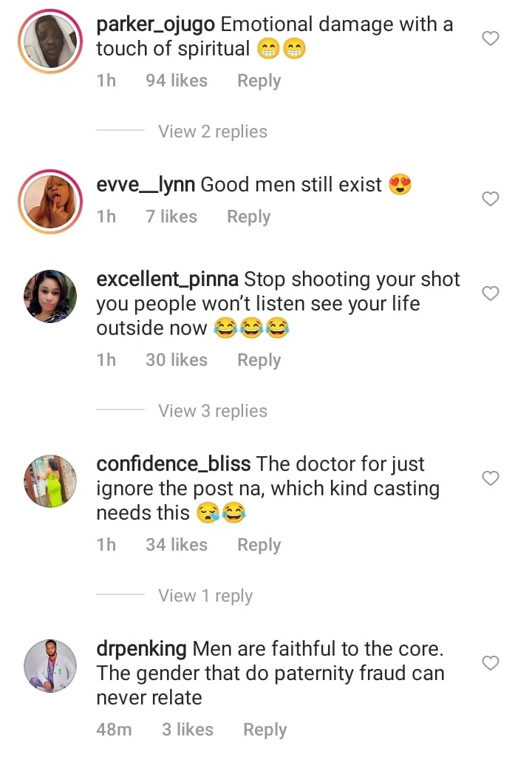Open evve__lynn's profile picture

tap(51, 202)
